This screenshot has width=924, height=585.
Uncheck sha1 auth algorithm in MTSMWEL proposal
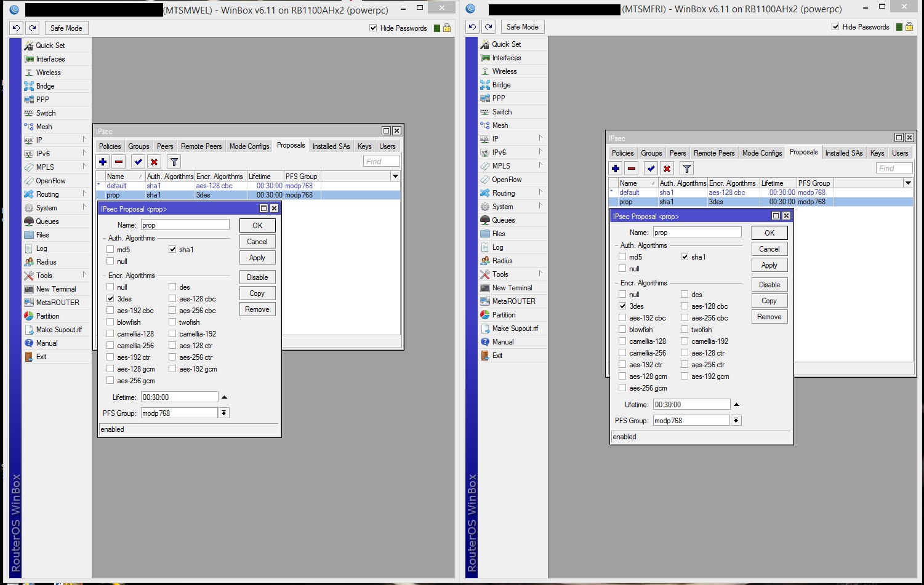[x=172, y=250]
